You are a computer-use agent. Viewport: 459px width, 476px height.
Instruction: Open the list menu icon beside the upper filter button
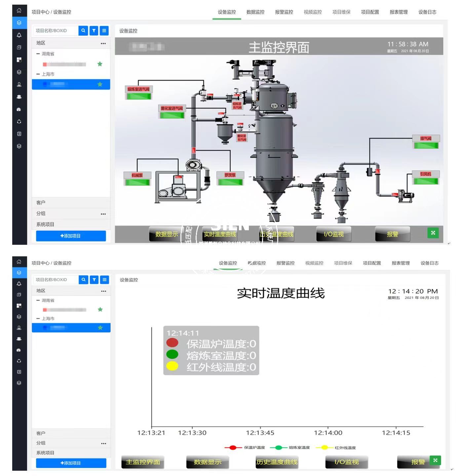click(104, 31)
